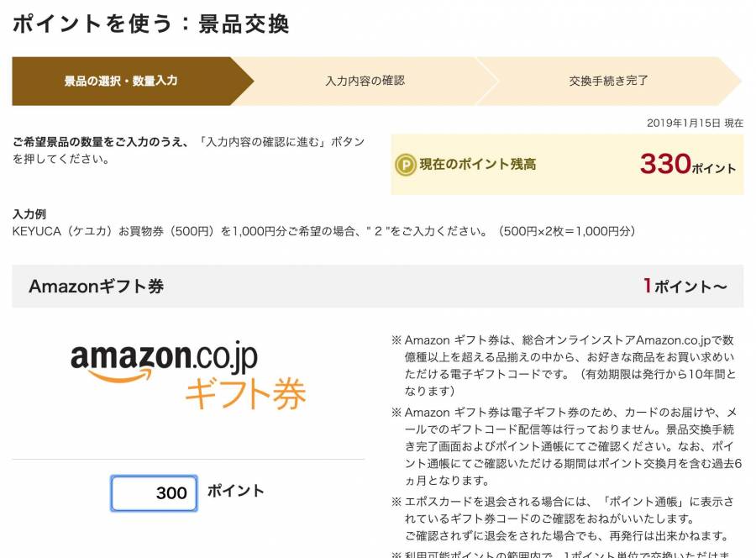Click the KEYUCA お買物券 example text
The width and height of the screenshot is (756, 558).
pos(323,231)
